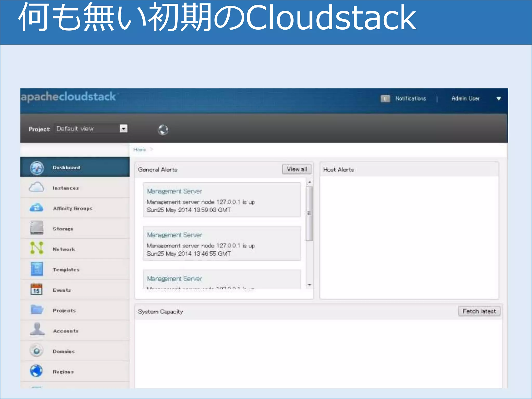Open the Notifications link
Screen dimensions: 532x399
[x=411, y=98]
